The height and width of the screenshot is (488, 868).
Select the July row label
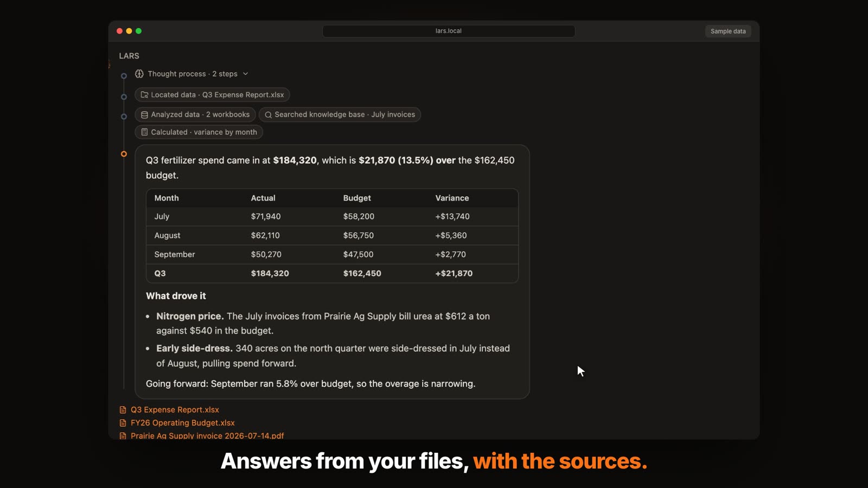162,216
